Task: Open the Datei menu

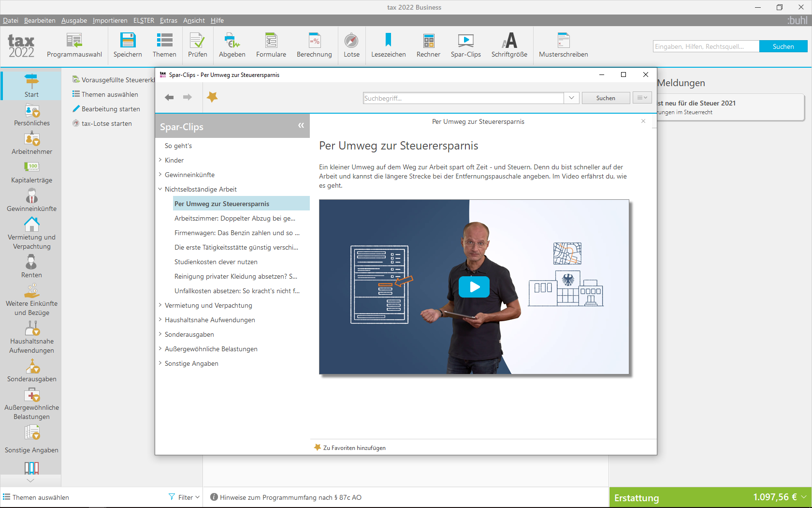Action: 11,20
